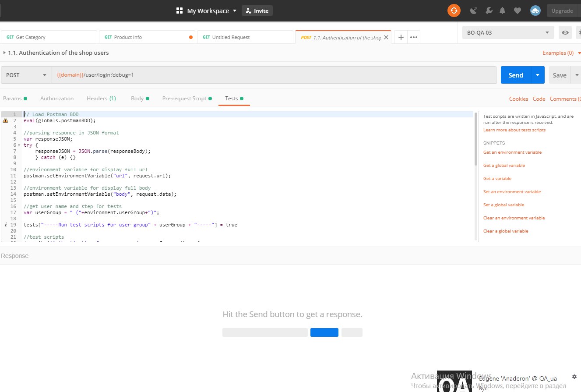Click line number 11 in editor gutter

coord(13,176)
